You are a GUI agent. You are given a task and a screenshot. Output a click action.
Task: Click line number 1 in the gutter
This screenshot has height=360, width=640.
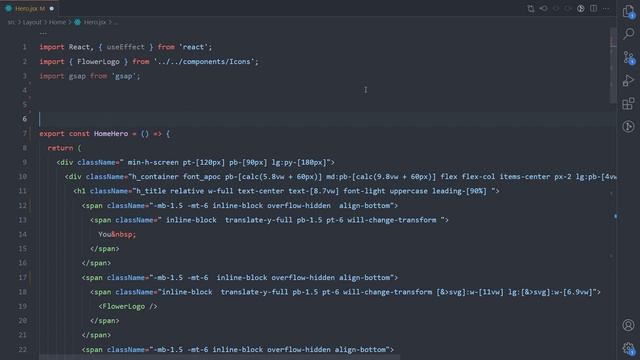[24, 47]
